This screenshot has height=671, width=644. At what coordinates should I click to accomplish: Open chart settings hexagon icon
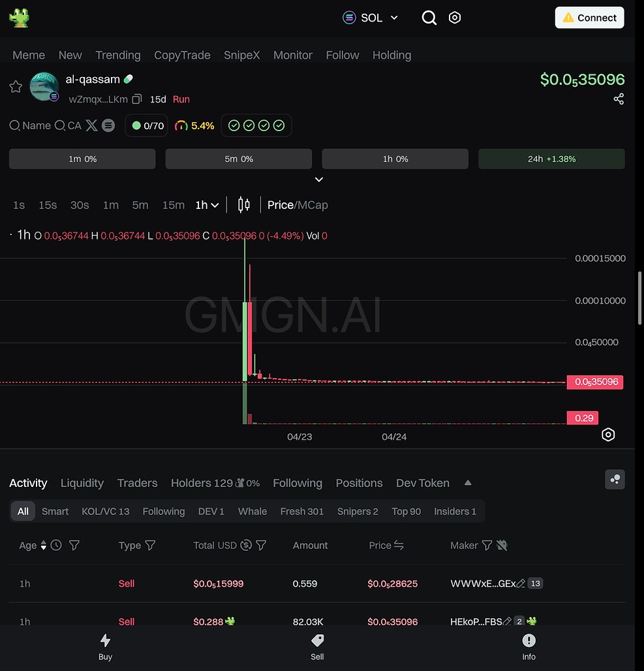[x=608, y=435]
